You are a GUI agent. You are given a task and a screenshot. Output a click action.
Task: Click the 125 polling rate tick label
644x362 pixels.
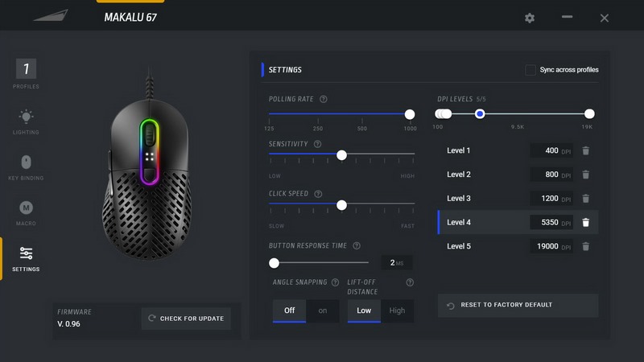pyautogui.click(x=269, y=129)
